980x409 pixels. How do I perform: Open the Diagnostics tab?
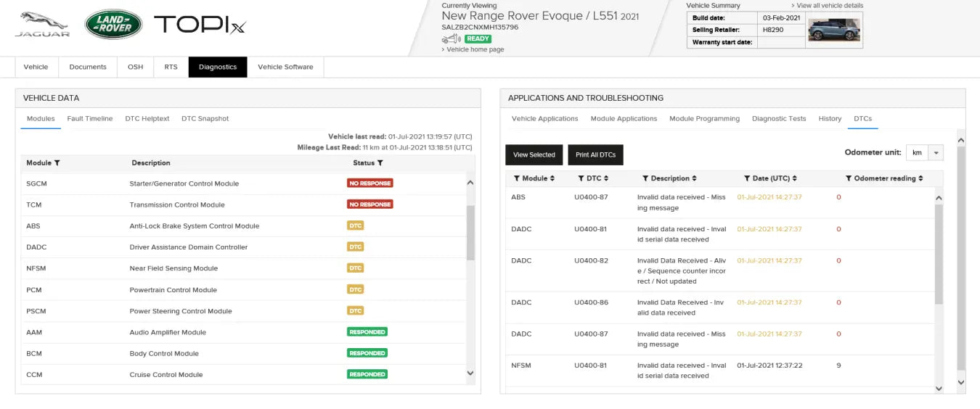[218, 67]
